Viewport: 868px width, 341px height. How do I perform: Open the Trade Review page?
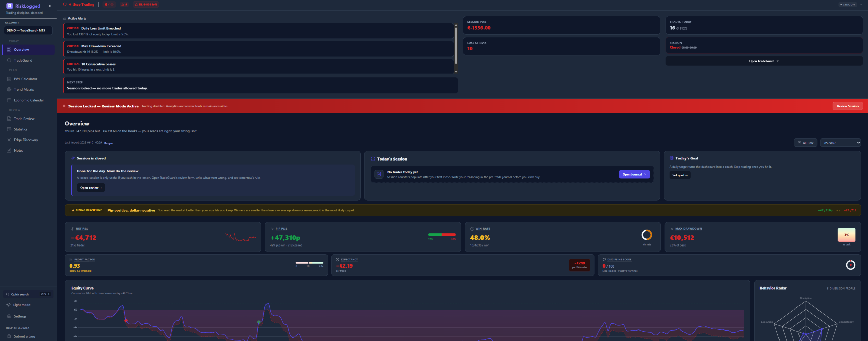tap(28, 119)
